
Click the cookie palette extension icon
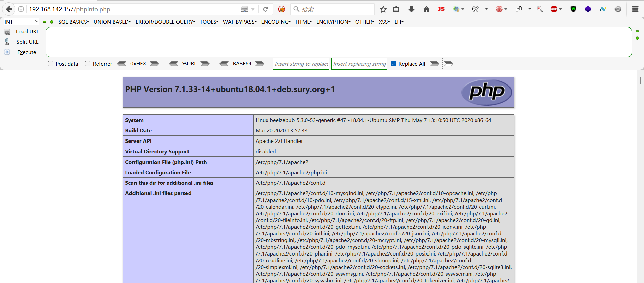475,9
